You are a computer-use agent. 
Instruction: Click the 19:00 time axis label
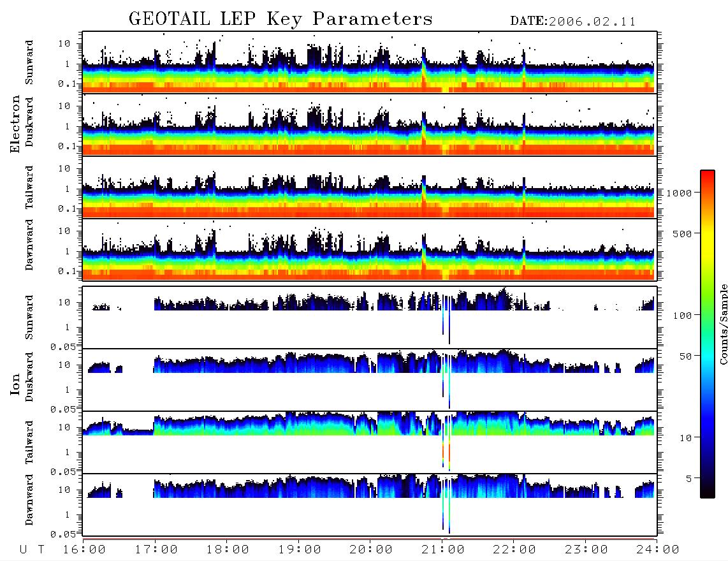[300, 550]
